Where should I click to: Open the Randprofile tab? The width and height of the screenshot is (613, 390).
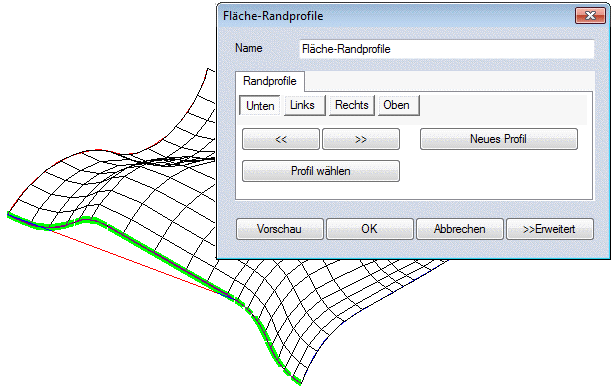[x=270, y=81]
